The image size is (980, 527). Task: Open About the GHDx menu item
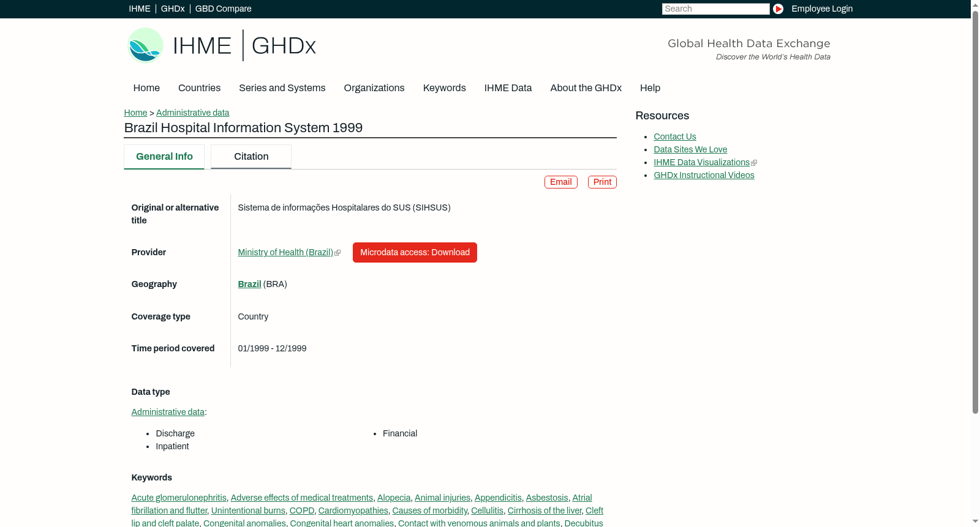point(586,88)
